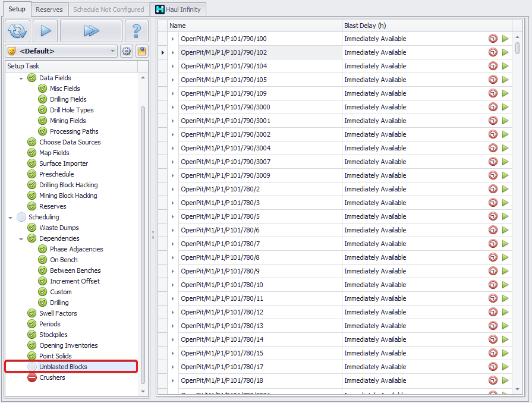532x403 pixels.
Task: Expand row OpenPit/M1/P1/P101/780/10
Action: point(173,285)
